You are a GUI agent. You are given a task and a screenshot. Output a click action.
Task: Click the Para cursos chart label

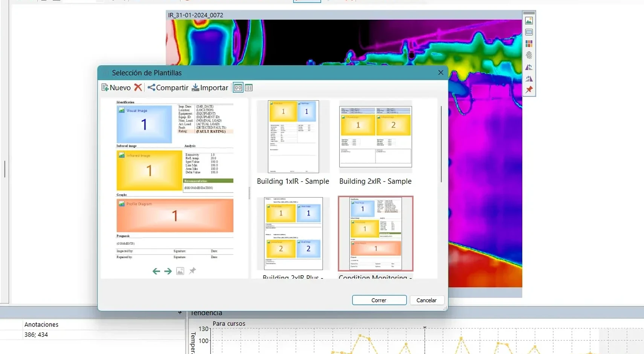coord(229,323)
